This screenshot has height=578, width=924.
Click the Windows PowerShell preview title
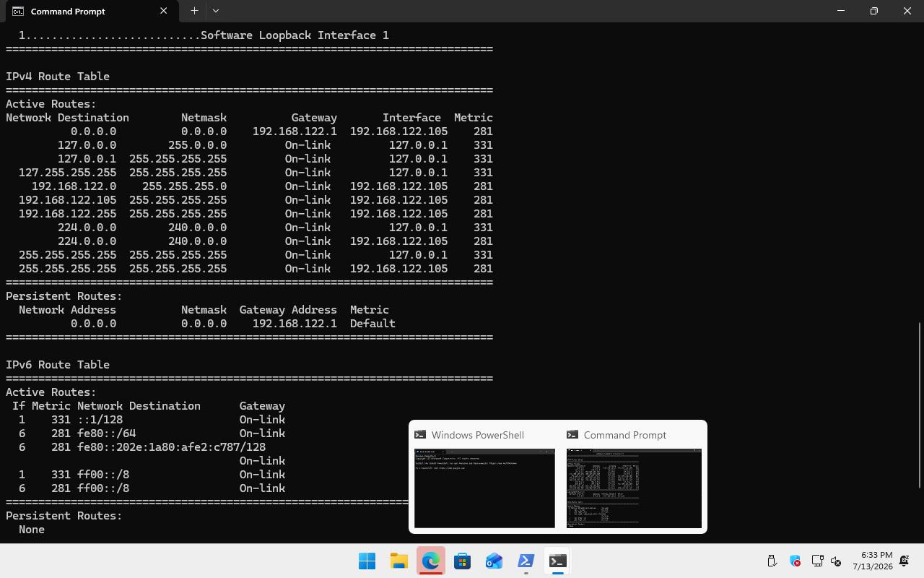(x=478, y=435)
